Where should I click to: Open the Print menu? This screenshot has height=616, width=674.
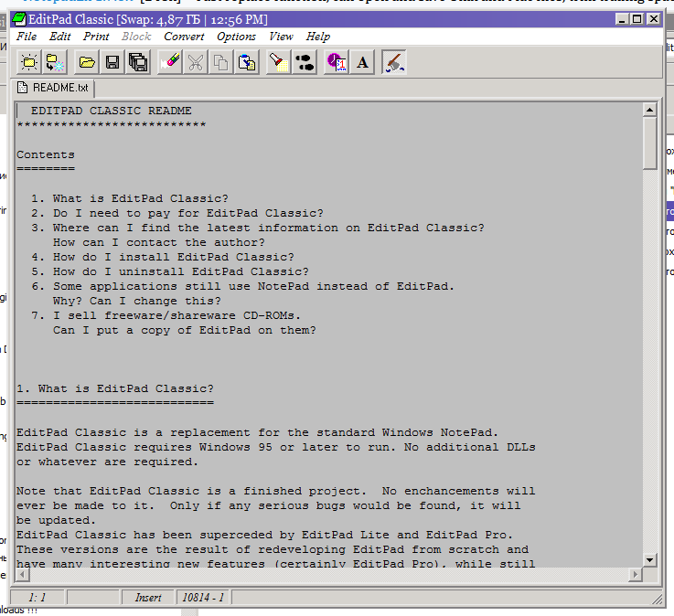[96, 37]
